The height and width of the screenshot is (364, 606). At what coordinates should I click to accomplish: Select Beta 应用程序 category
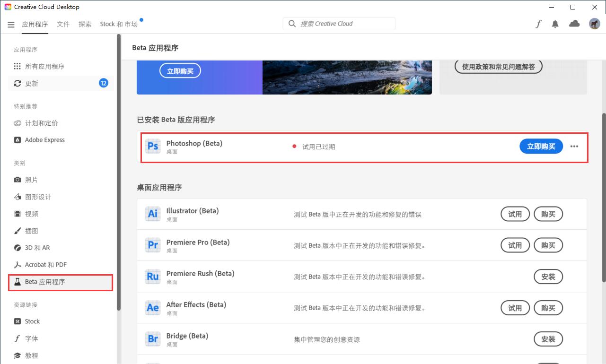click(x=61, y=282)
